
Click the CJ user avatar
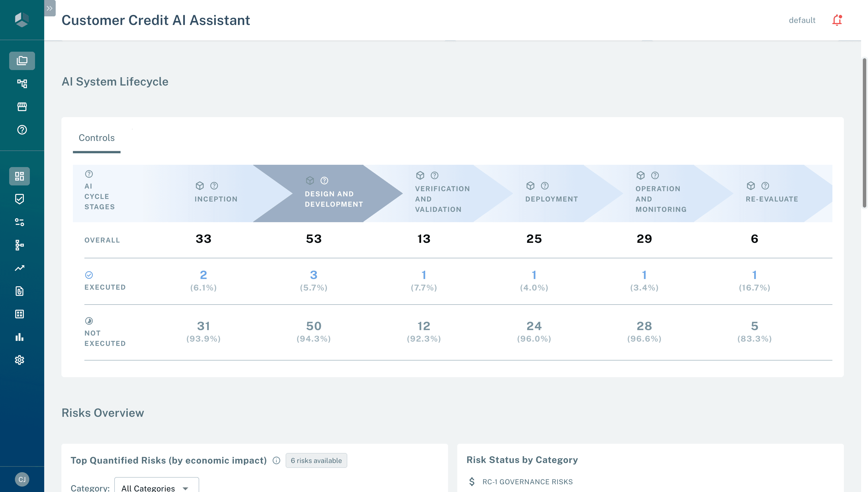point(22,479)
